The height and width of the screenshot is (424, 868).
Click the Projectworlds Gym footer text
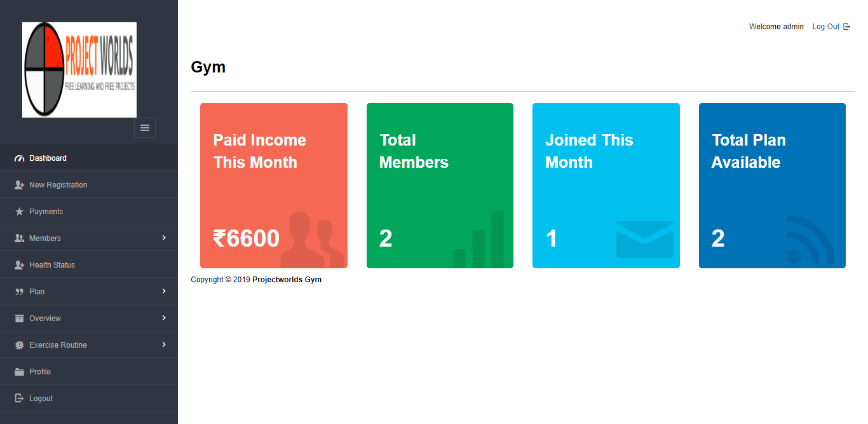[x=287, y=280]
